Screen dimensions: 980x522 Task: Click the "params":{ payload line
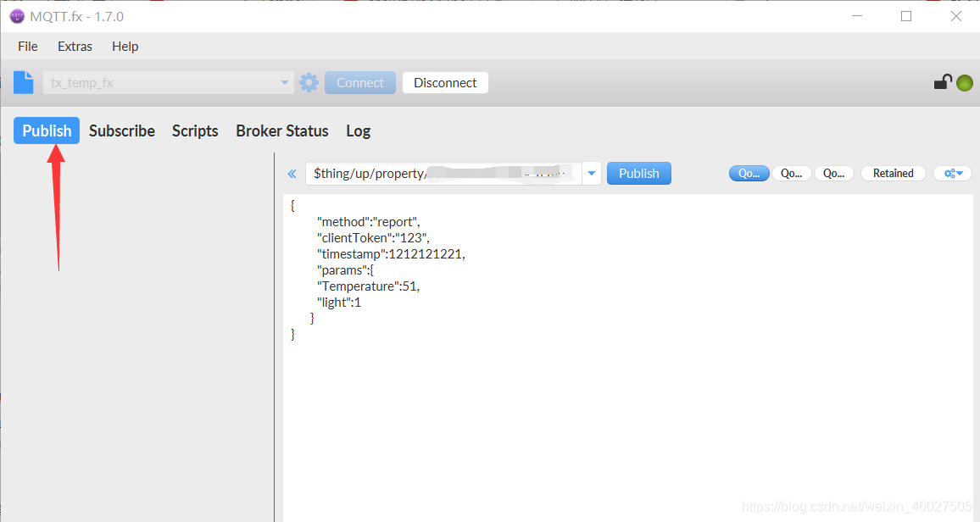[346, 270]
